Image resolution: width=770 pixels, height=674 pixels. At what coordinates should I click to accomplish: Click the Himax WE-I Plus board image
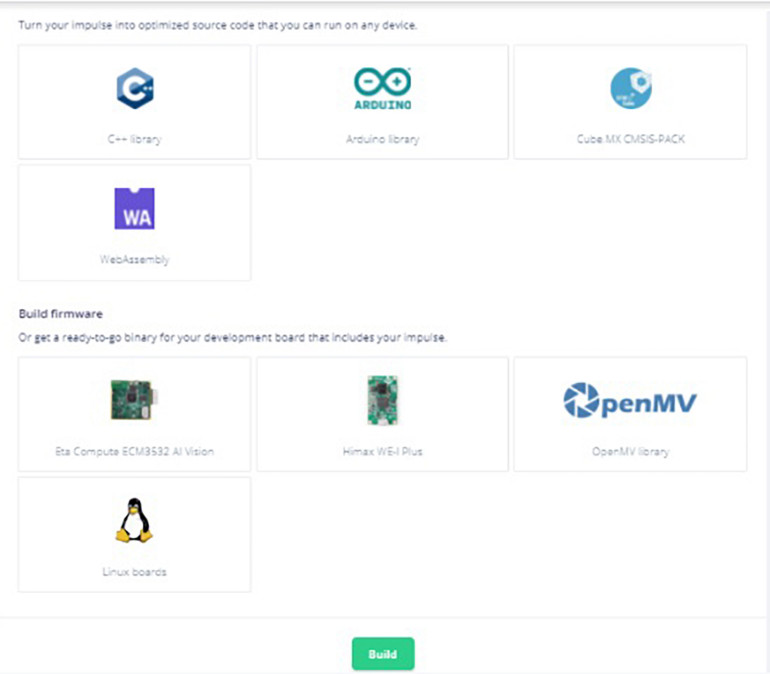coord(382,401)
